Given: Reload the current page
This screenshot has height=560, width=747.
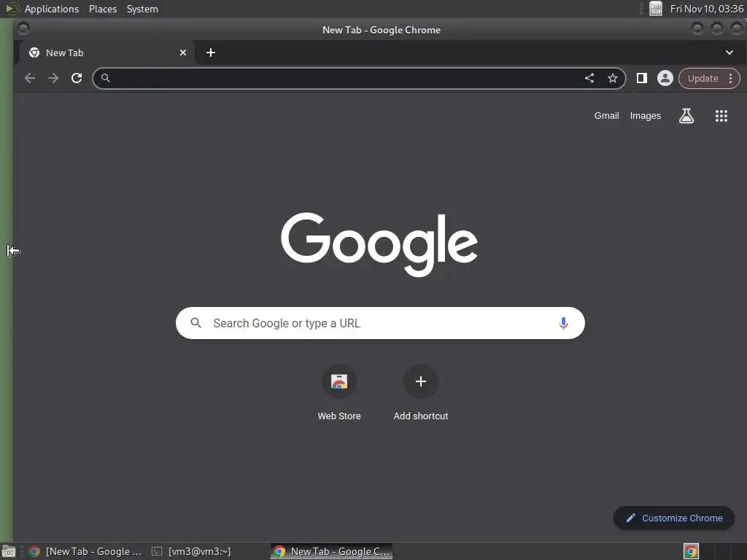Looking at the screenshot, I should (x=76, y=78).
